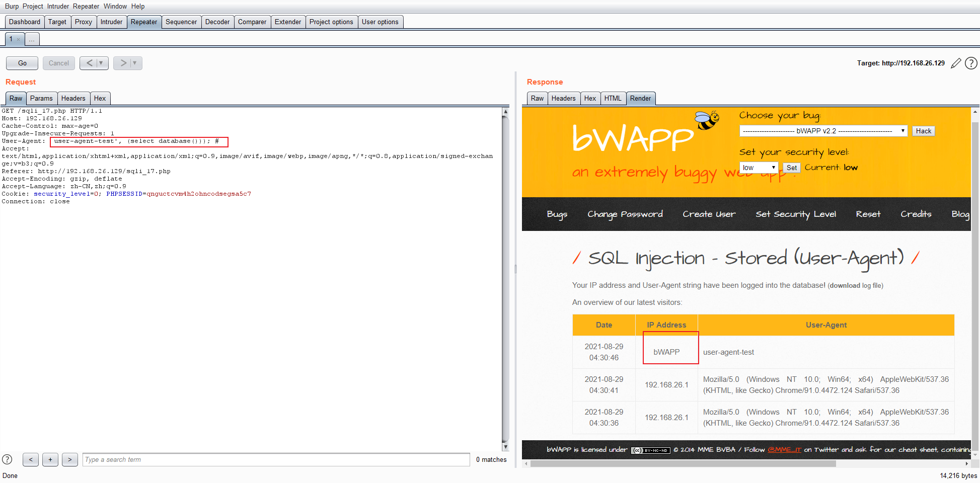Go forward to the next request in history
Image resolution: width=980 pixels, height=483 pixels.
coord(123,63)
